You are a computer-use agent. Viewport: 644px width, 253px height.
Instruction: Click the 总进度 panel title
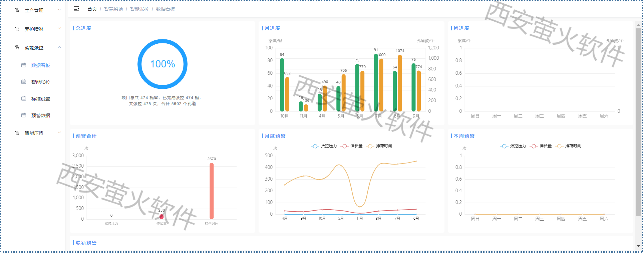(83, 28)
